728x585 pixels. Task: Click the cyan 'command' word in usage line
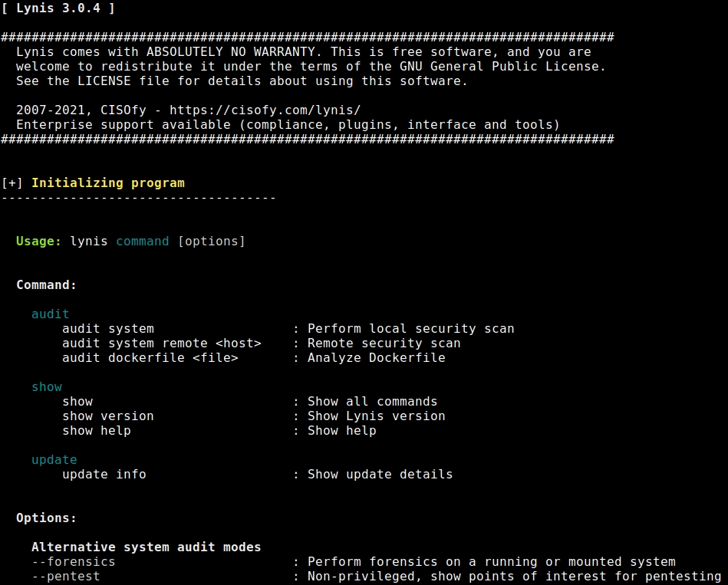click(142, 242)
